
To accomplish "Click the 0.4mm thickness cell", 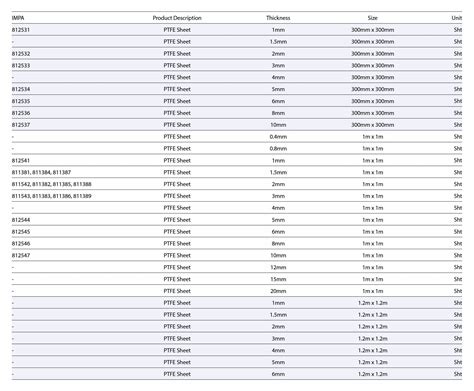I will 278,137.
